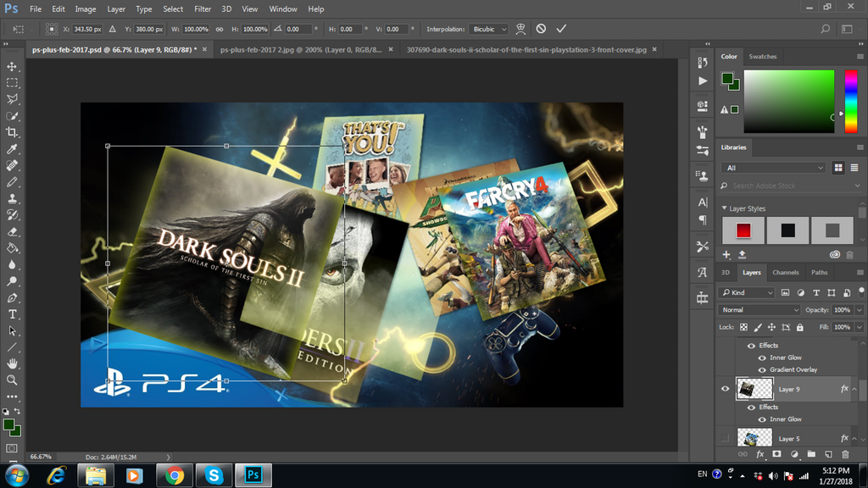Image resolution: width=868 pixels, height=488 pixels.
Task: Pick the Eyedropper tool
Action: 12,149
